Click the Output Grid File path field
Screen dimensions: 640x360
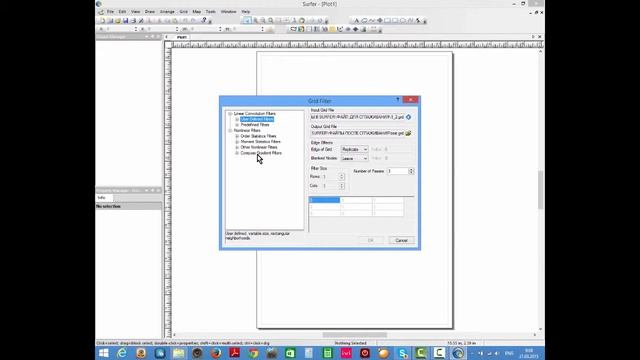point(357,133)
